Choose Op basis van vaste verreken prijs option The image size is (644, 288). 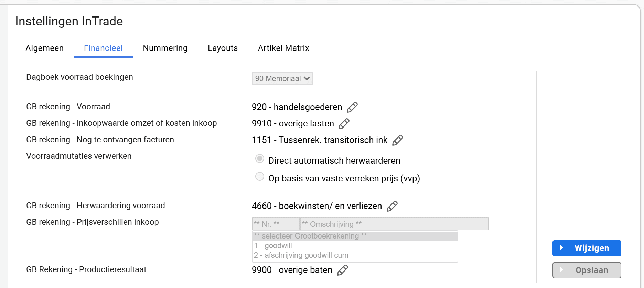click(x=260, y=176)
